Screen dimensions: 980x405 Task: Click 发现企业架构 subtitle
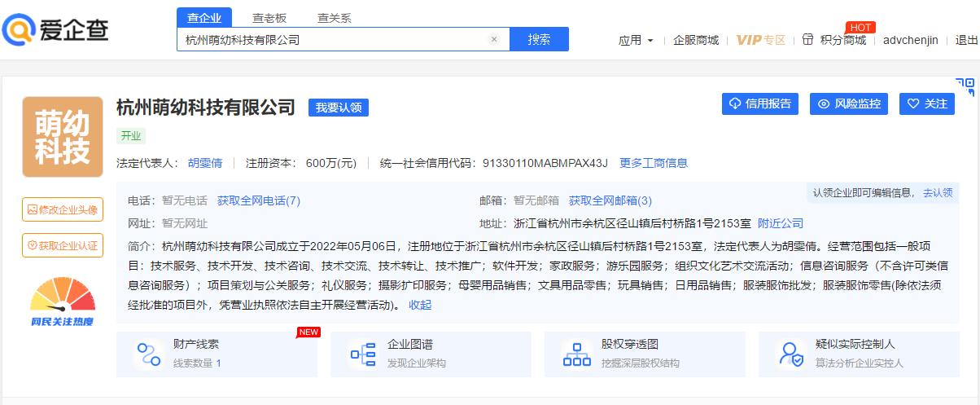[417, 363]
